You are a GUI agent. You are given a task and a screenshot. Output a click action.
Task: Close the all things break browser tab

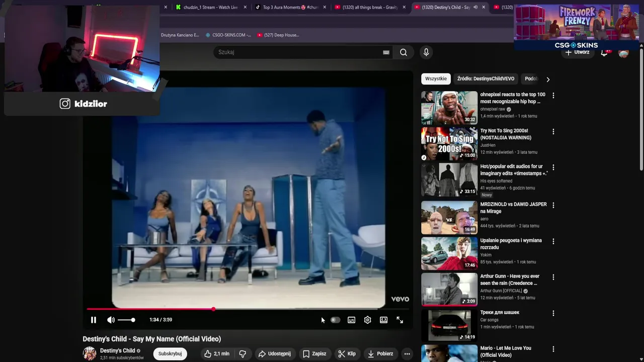tap(404, 7)
